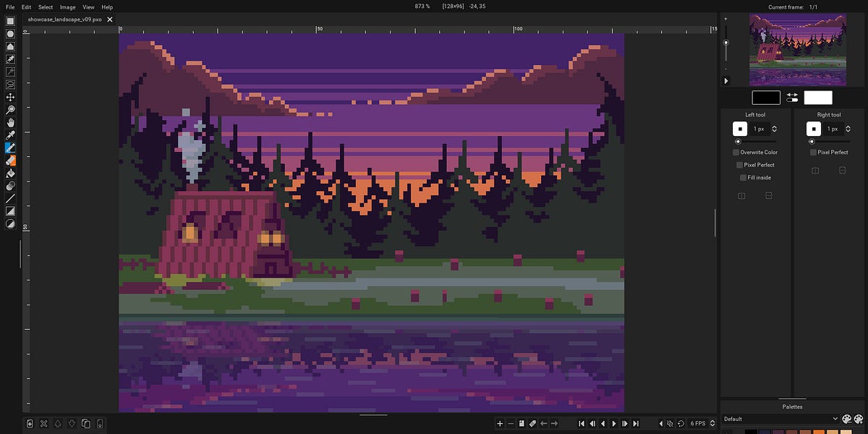
Task: Select the Pan tool
Action: click(x=10, y=122)
